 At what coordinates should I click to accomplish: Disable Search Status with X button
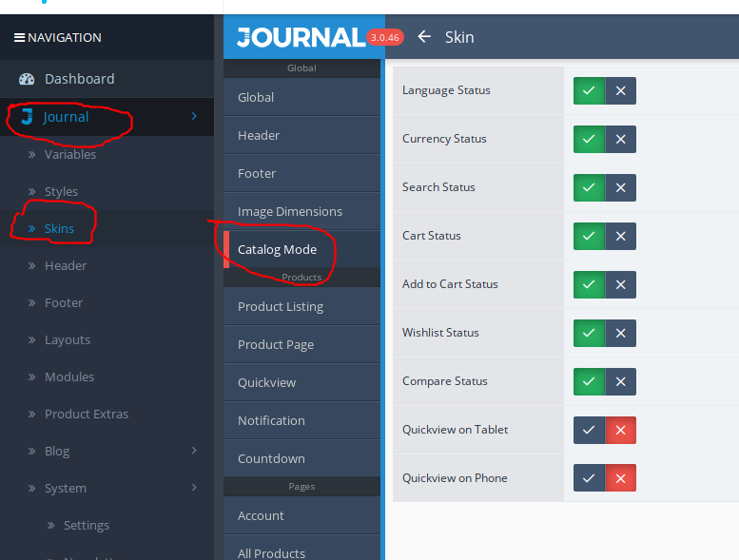(621, 187)
